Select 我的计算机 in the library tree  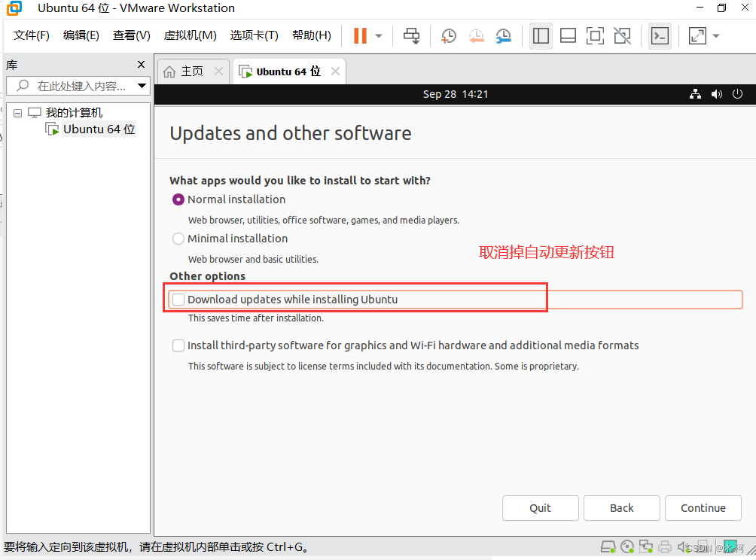(x=74, y=113)
